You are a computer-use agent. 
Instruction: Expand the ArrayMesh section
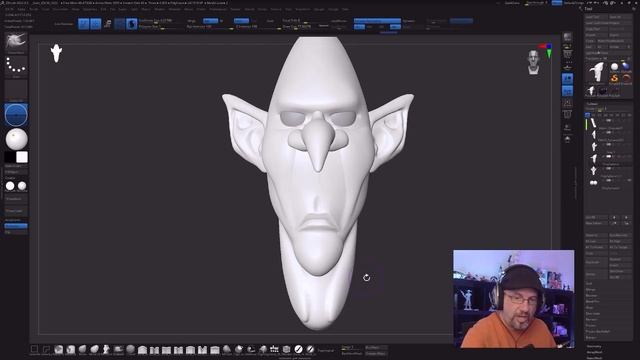(x=594, y=352)
